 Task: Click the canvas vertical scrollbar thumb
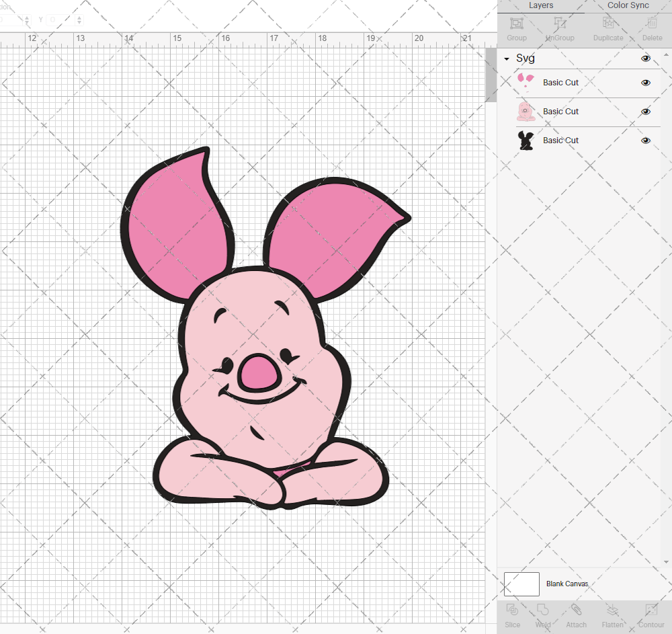491,75
